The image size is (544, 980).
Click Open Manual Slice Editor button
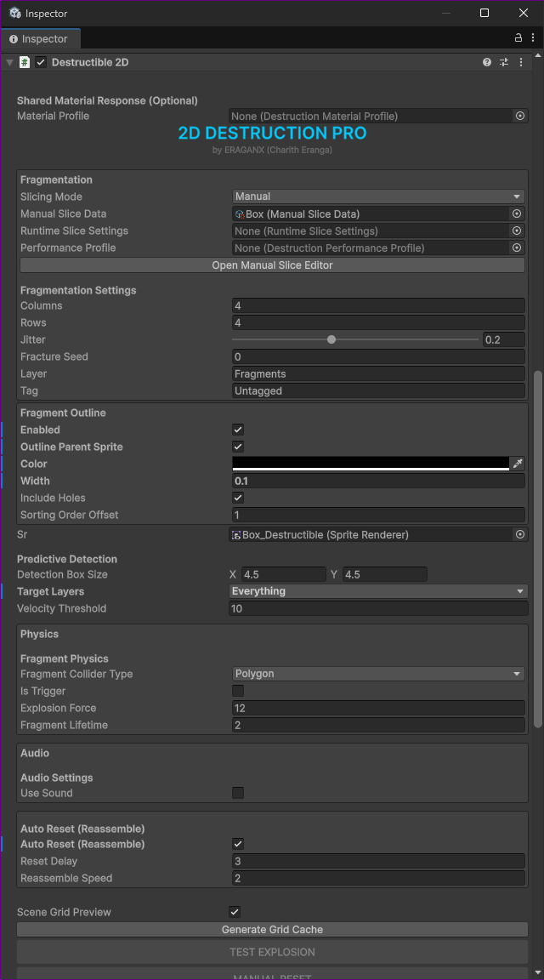point(272,265)
